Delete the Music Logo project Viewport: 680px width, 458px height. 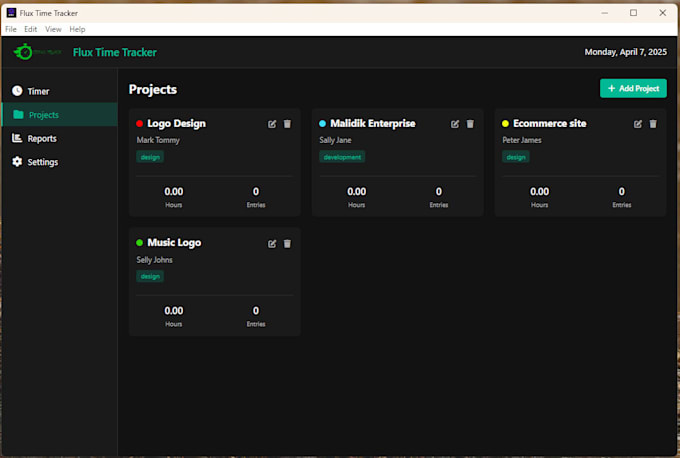click(x=287, y=244)
